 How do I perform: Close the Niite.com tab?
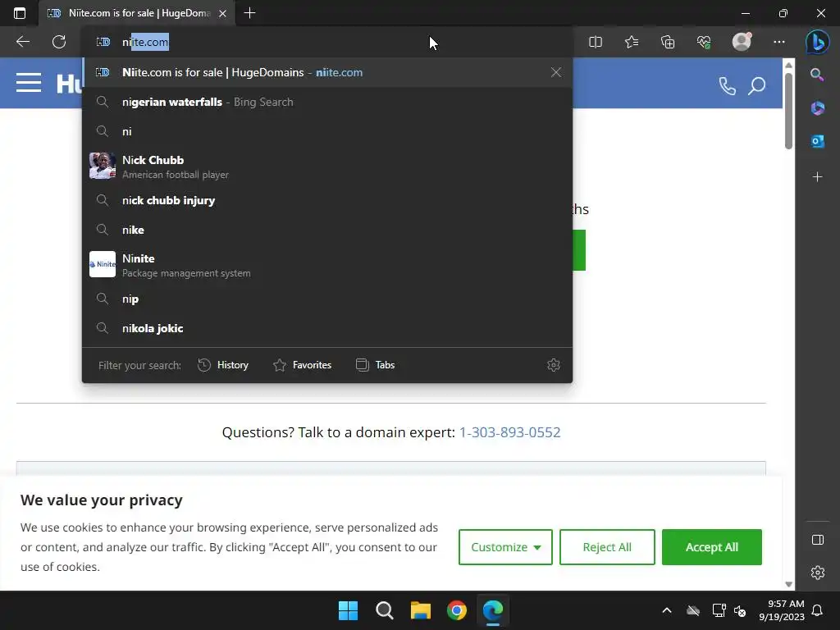[x=223, y=13]
